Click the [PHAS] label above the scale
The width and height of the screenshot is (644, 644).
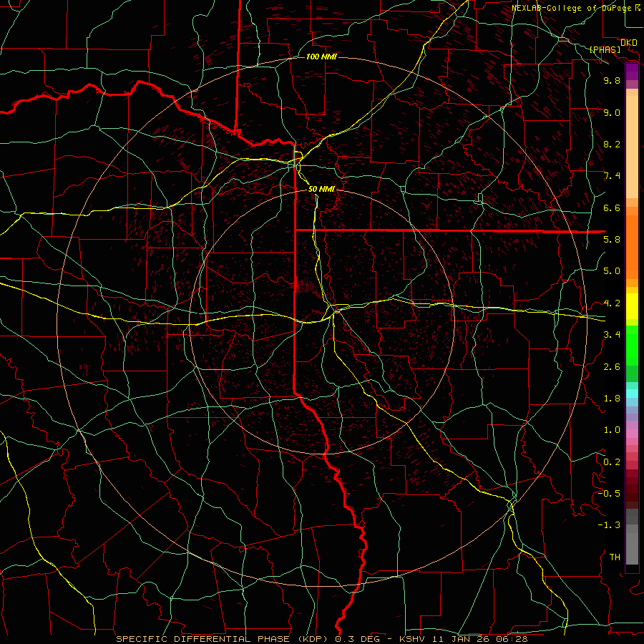(x=605, y=50)
